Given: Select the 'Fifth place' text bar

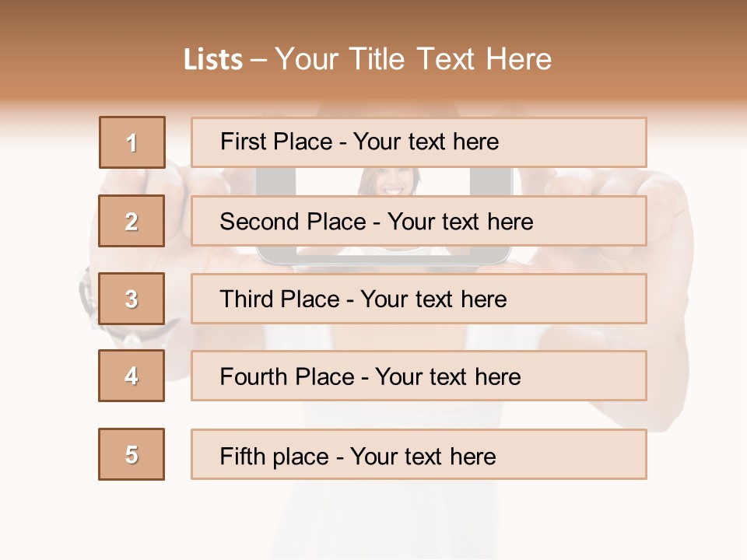Looking at the screenshot, I should tap(419, 454).
